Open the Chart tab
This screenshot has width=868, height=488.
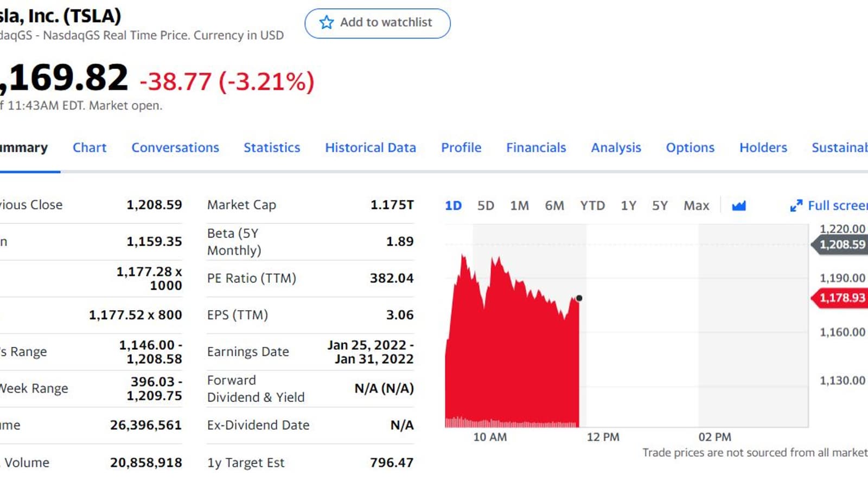click(x=90, y=147)
